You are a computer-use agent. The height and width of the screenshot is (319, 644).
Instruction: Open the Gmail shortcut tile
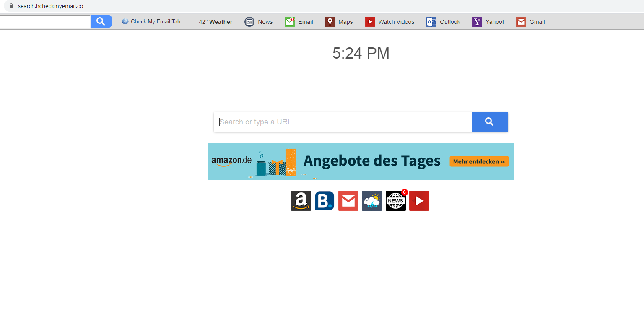click(x=348, y=201)
